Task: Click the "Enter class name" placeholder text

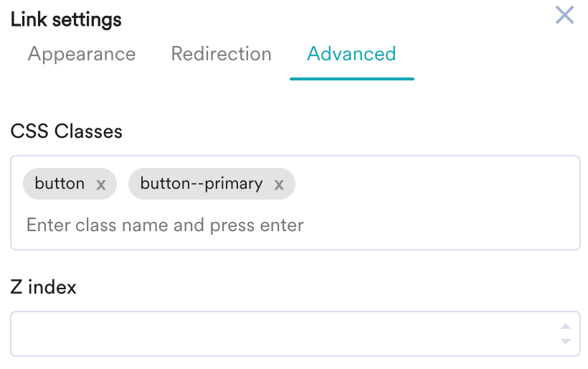Action: coord(165,225)
